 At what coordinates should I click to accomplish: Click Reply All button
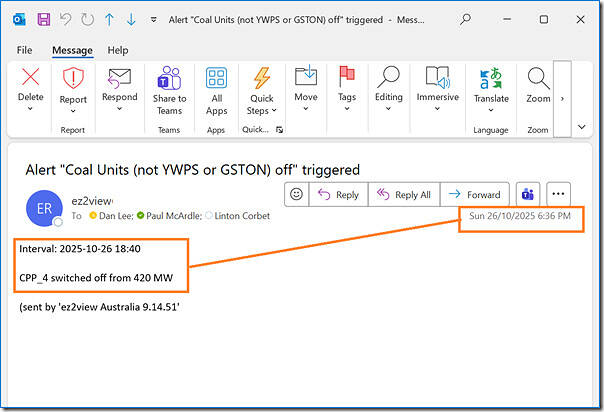click(403, 195)
